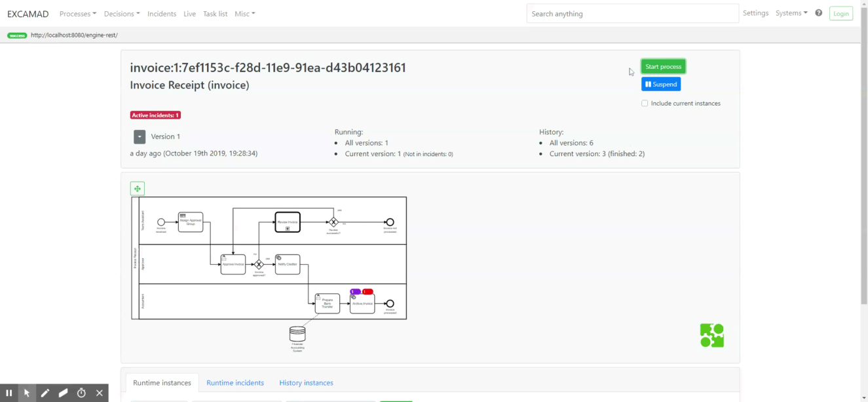The width and height of the screenshot is (868, 402).
Task: Click the green bpmn.io logo
Action: tap(711, 335)
